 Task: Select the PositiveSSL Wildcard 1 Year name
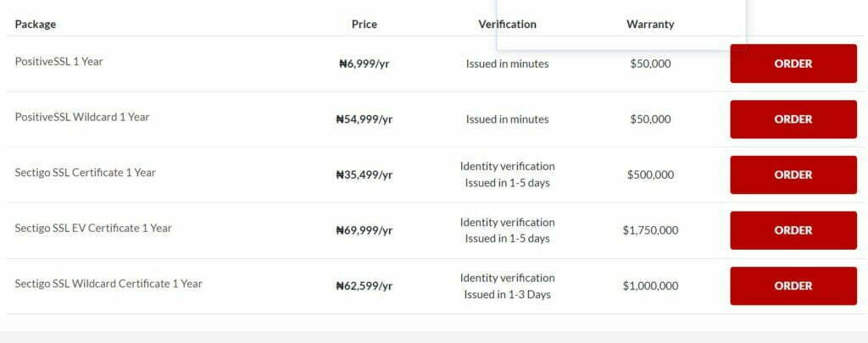pos(82,117)
